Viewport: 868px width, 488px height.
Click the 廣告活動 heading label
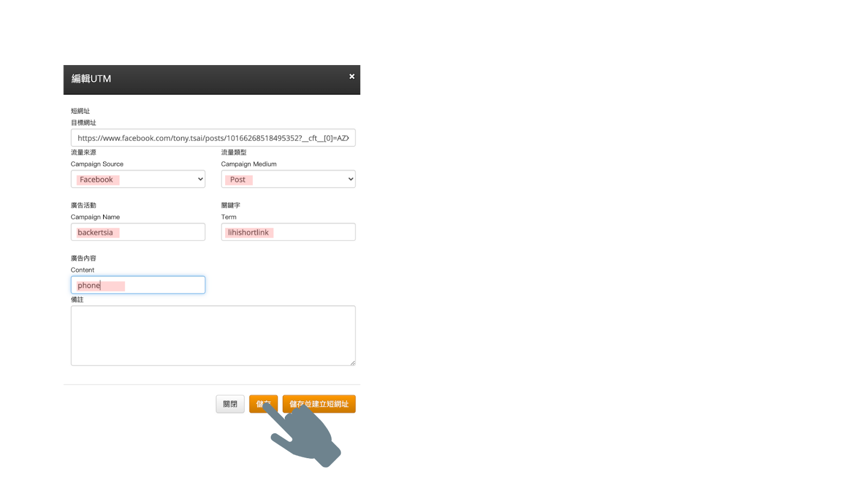coord(84,206)
